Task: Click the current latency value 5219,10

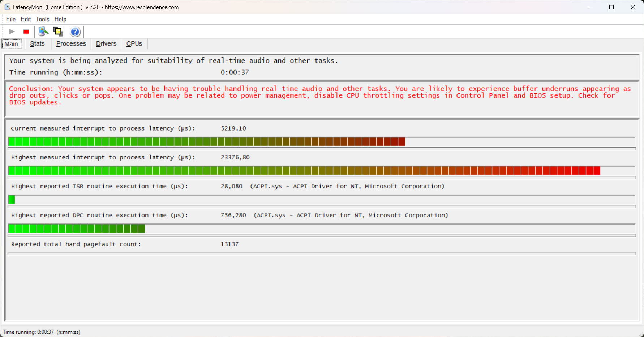Action: point(233,128)
